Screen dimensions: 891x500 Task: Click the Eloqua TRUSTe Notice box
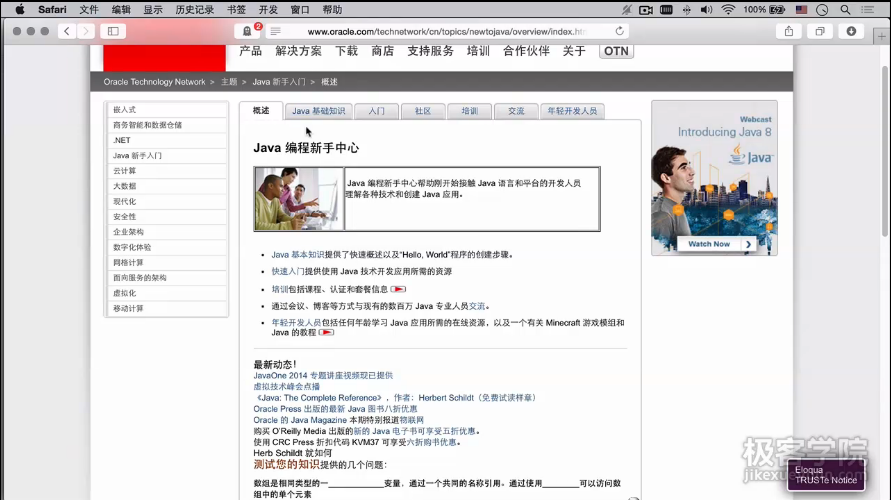click(x=826, y=475)
